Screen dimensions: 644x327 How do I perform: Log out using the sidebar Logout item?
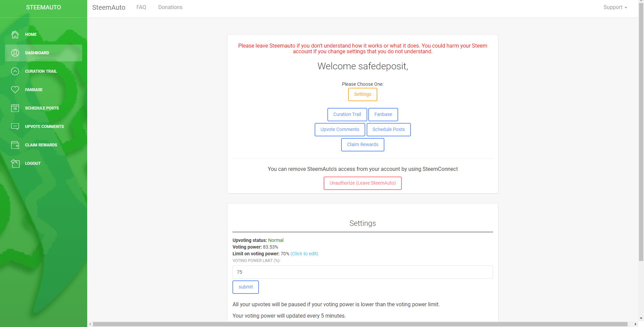pyautogui.click(x=44, y=163)
